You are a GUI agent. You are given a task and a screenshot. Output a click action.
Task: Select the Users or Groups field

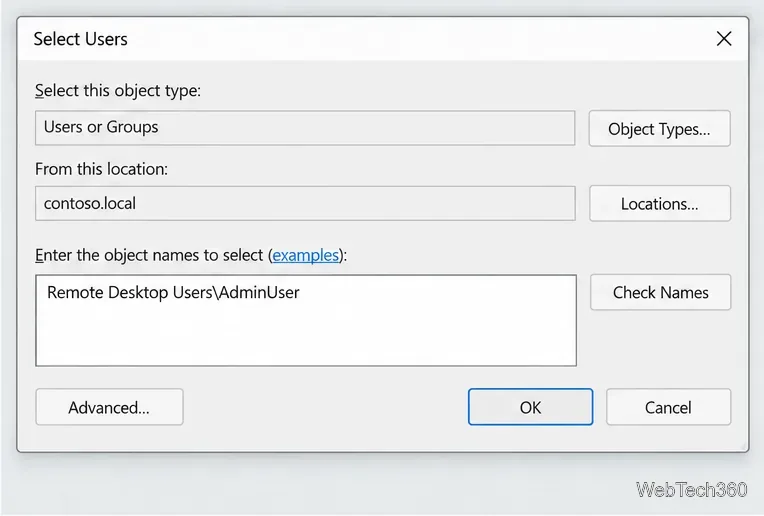pos(305,128)
